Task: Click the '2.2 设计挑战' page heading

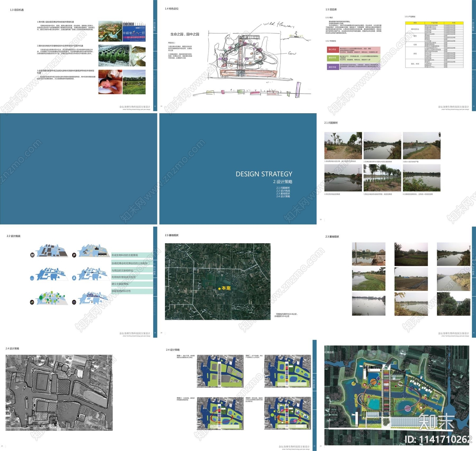Action: tap(13, 236)
